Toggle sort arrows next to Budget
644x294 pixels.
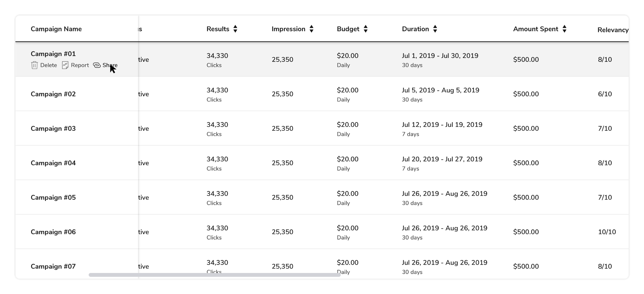(365, 29)
